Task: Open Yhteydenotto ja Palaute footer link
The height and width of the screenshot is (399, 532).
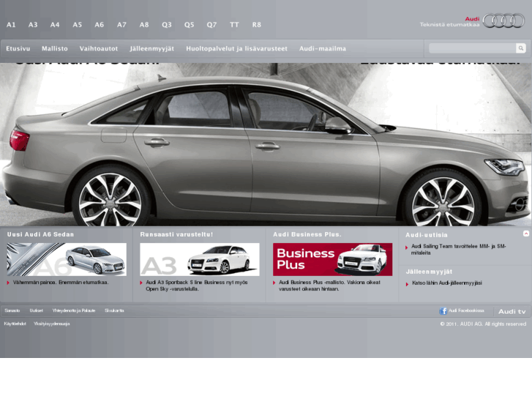Action: coord(74,310)
